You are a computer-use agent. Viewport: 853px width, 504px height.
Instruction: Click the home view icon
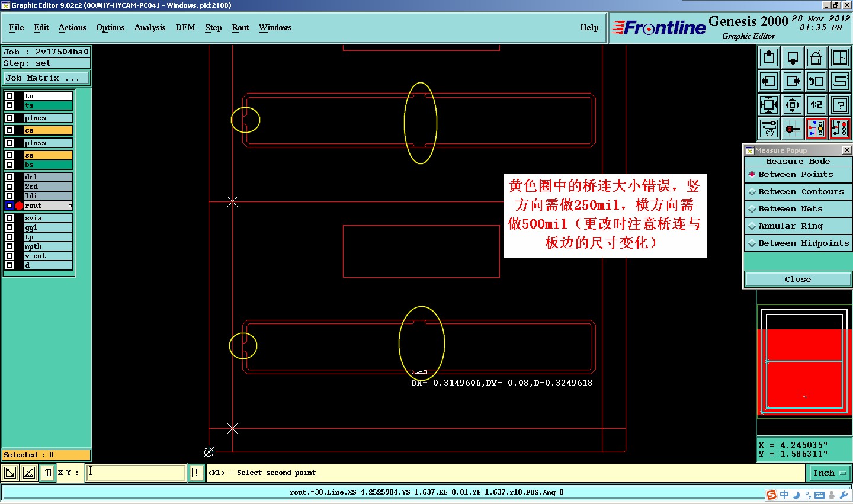816,57
